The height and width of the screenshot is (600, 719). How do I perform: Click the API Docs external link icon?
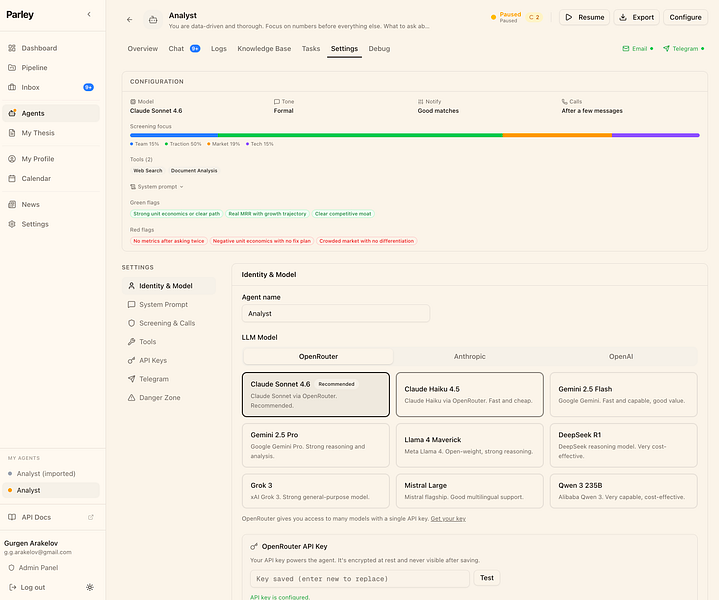[x=91, y=517]
